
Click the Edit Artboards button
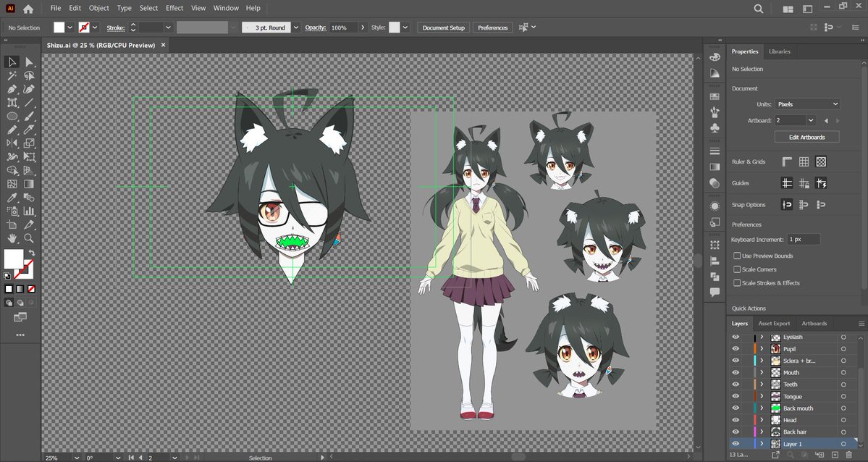tap(806, 137)
